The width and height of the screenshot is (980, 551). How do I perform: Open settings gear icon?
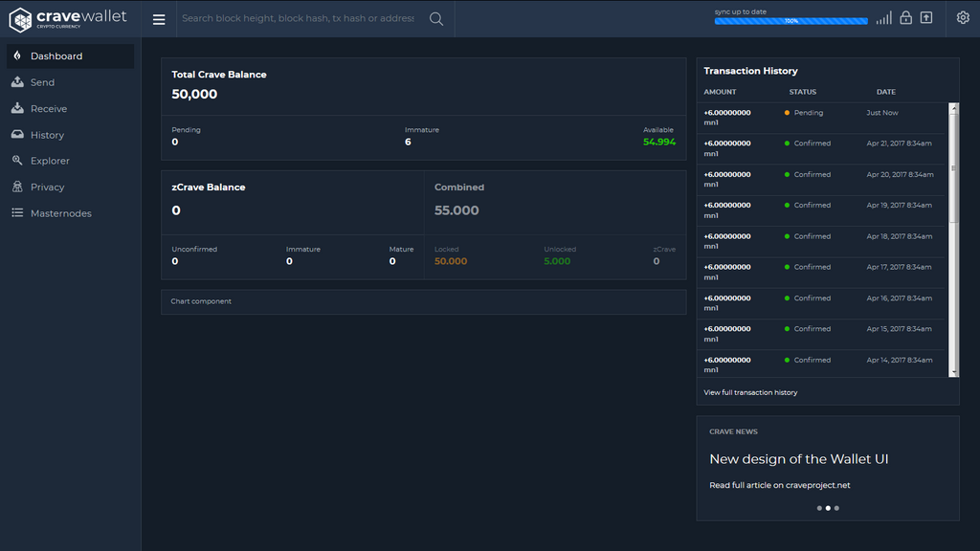point(963,17)
